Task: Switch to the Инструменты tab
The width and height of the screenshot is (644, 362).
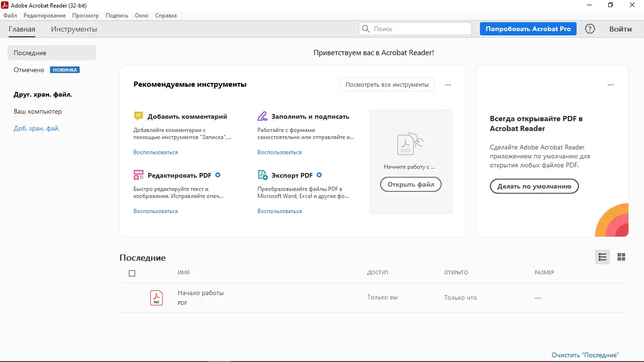Action: click(x=74, y=29)
